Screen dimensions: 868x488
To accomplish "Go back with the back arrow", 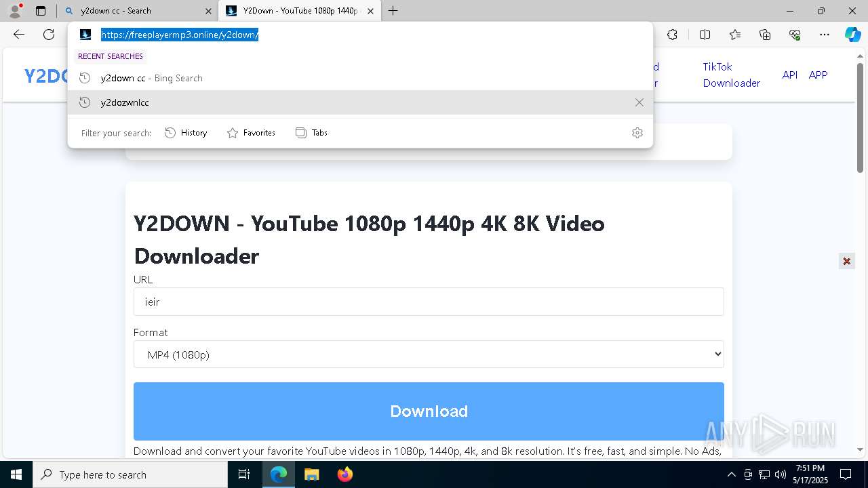I will tap(19, 35).
